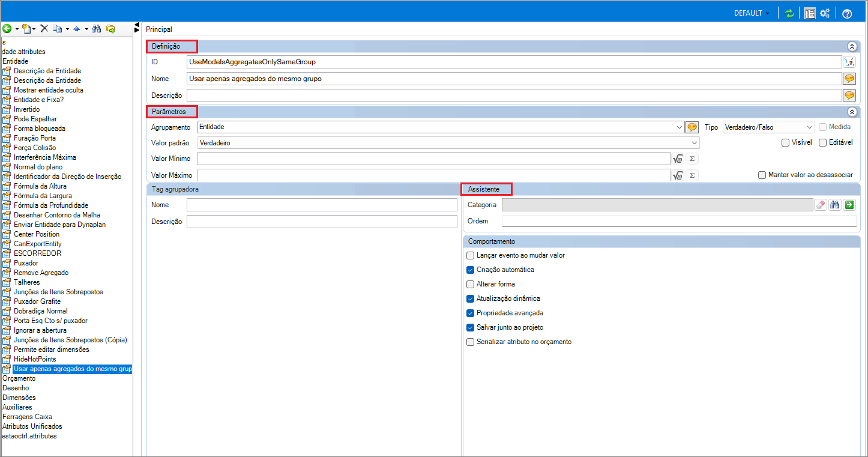Open the Valor padrão dropdown
Screen dimensions: 868x457
448,143
